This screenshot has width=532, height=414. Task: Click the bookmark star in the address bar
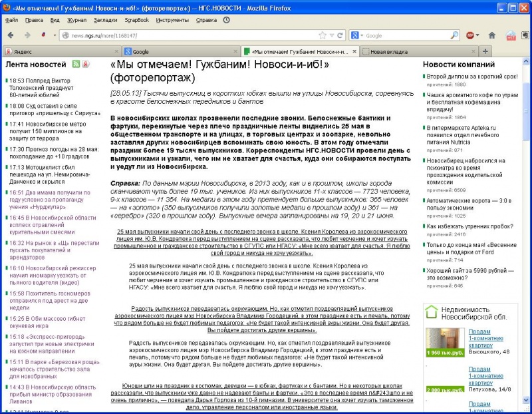pos(323,35)
